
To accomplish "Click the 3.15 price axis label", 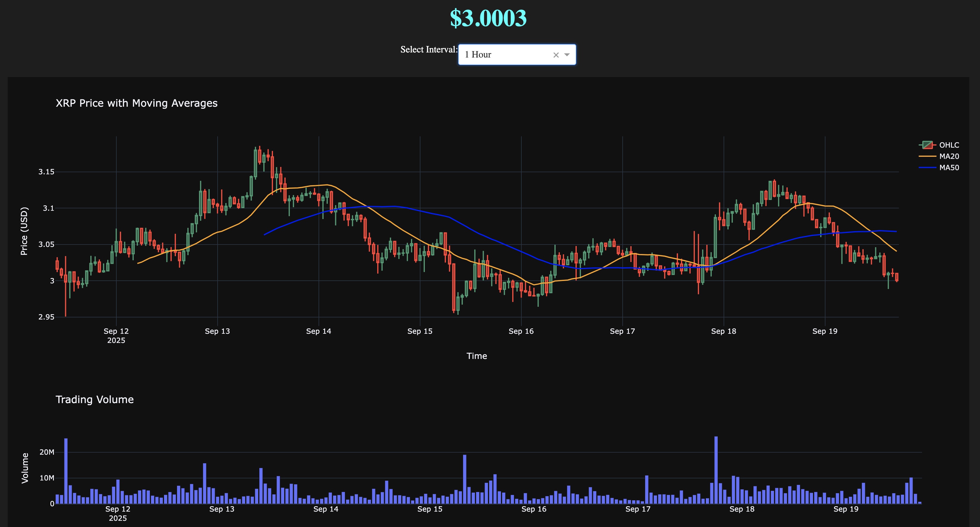I will pos(46,172).
